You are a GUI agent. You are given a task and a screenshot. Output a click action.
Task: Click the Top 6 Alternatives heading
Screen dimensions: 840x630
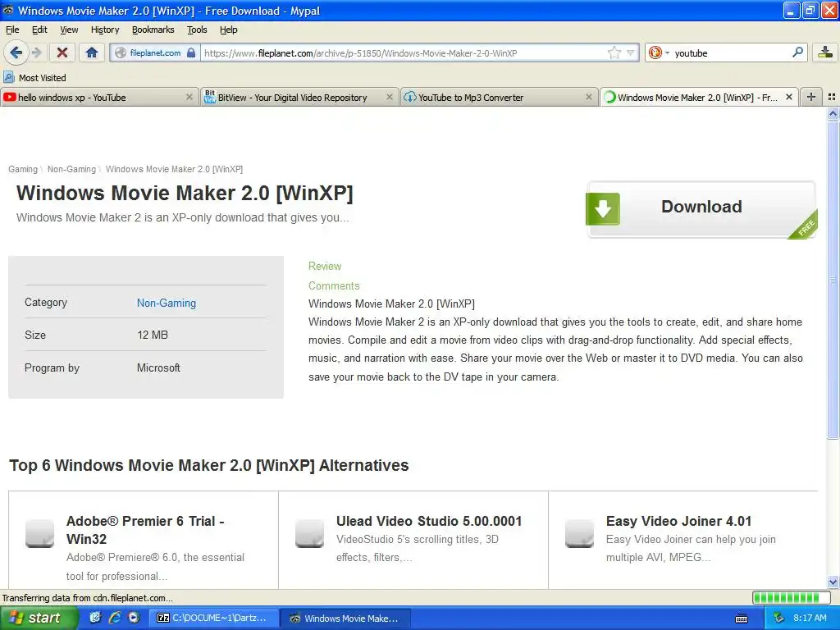[209, 465]
